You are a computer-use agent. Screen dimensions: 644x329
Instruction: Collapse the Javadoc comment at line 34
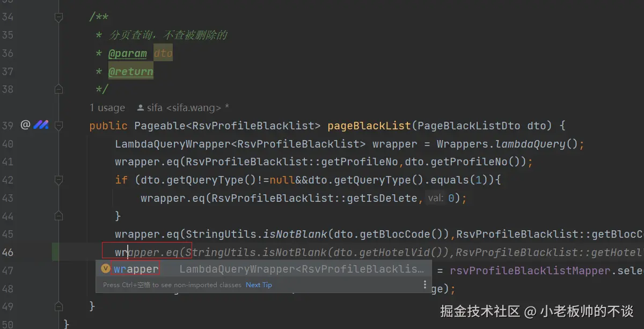click(58, 17)
